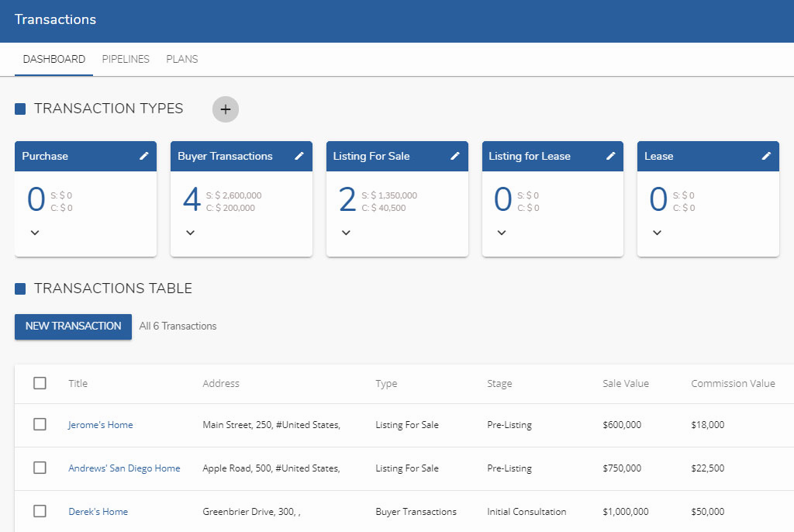Select Andrews' San Diego Home row checkbox
794x532 pixels.
[x=40, y=468]
